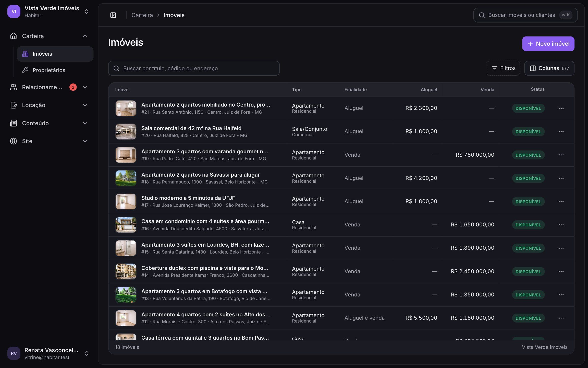Sort by the Aluguel column header
The width and height of the screenshot is (588, 368).
click(x=429, y=90)
